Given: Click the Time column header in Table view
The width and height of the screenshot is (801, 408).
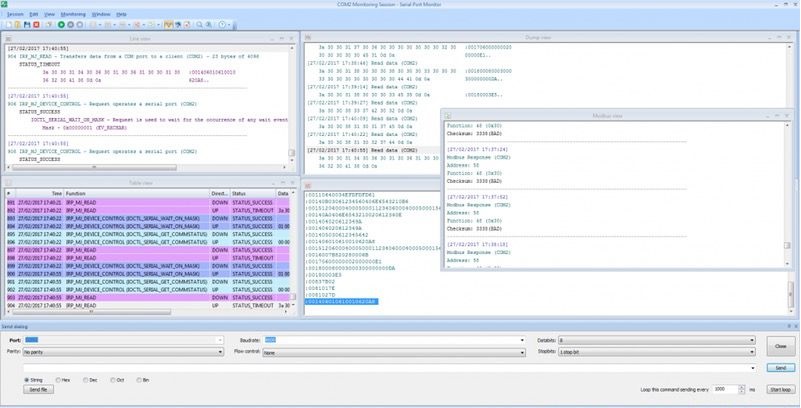Looking at the screenshot, I should point(40,194).
